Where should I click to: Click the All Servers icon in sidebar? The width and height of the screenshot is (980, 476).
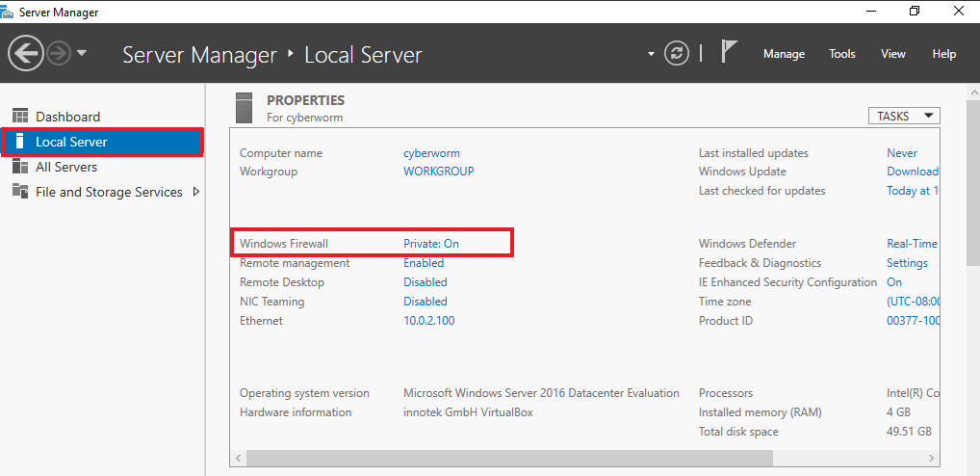click(x=20, y=167)
